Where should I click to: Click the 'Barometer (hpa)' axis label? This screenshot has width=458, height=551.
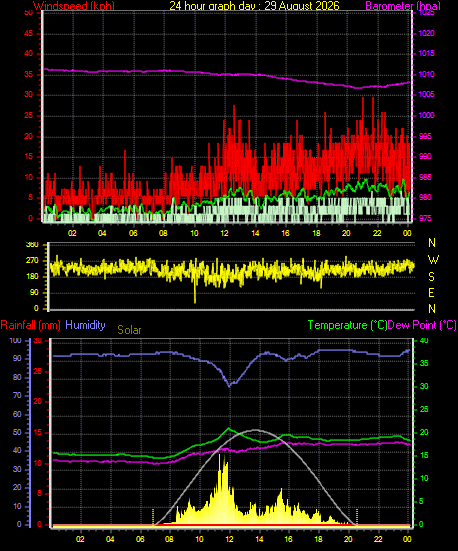403,6
